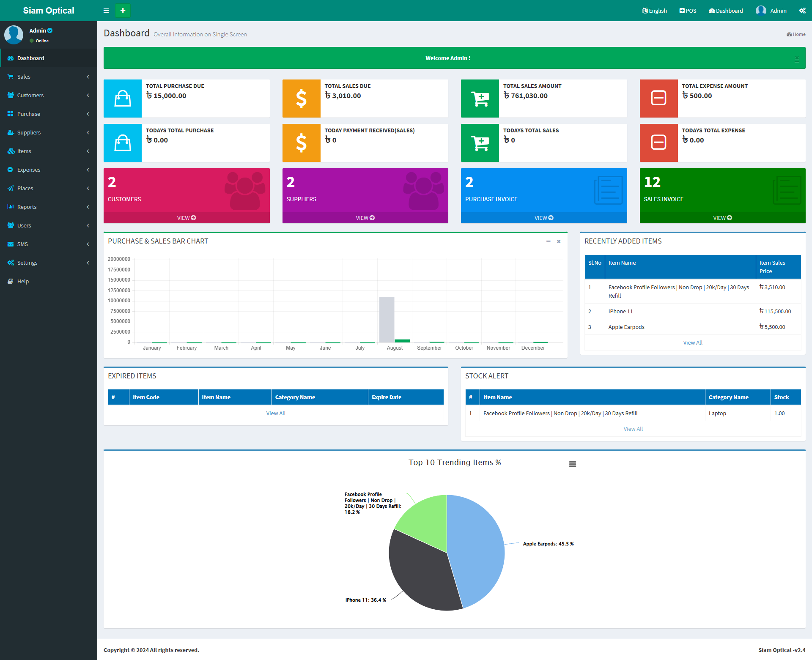
Task: Click the Total Sales Amount cart icon
Action: click(480, 99)
